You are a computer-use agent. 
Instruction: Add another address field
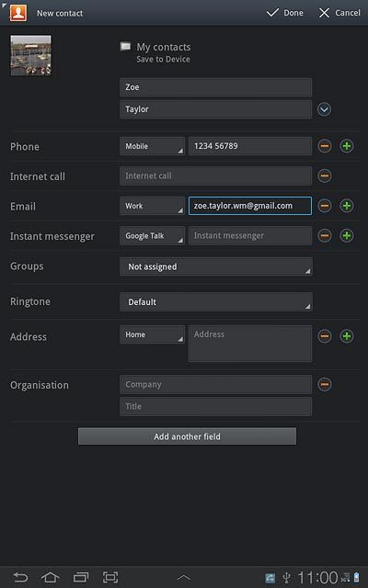click(347, 336)
